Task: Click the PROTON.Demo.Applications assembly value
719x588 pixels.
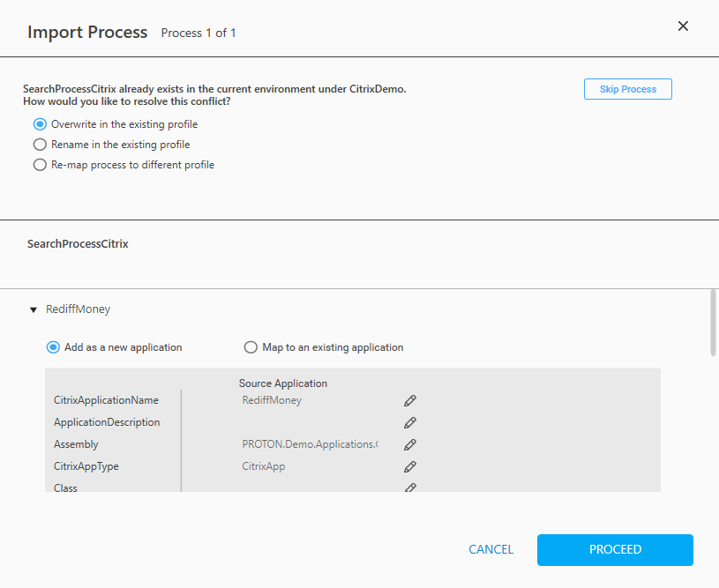Action: point(311,444)
